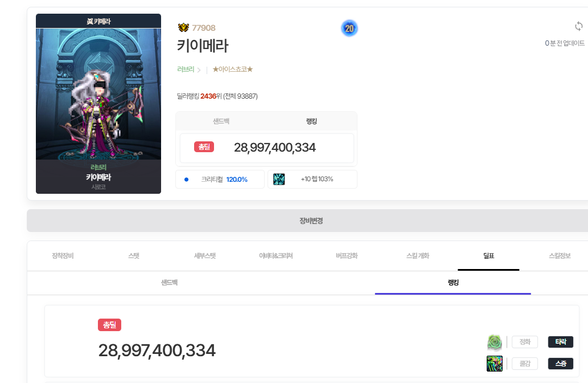
Task: Switch to the 스킬개화 tab
Action: click(x=417, y=256)
